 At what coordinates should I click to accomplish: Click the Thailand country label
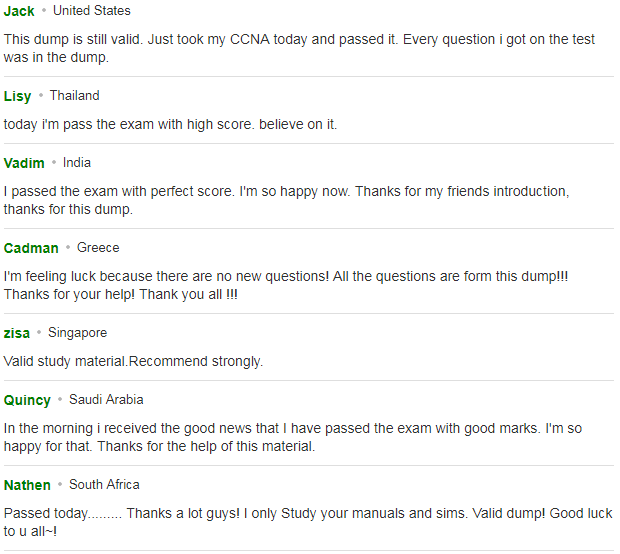point(74,95)
